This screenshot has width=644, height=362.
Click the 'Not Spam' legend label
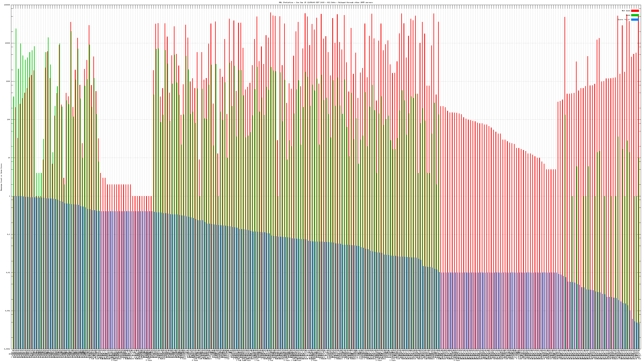tap(626, 11)
